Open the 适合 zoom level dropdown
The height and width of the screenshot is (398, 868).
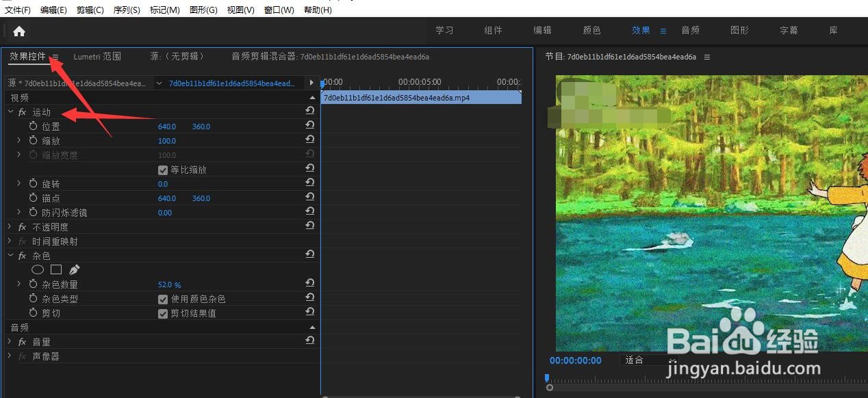coord(648,360)
